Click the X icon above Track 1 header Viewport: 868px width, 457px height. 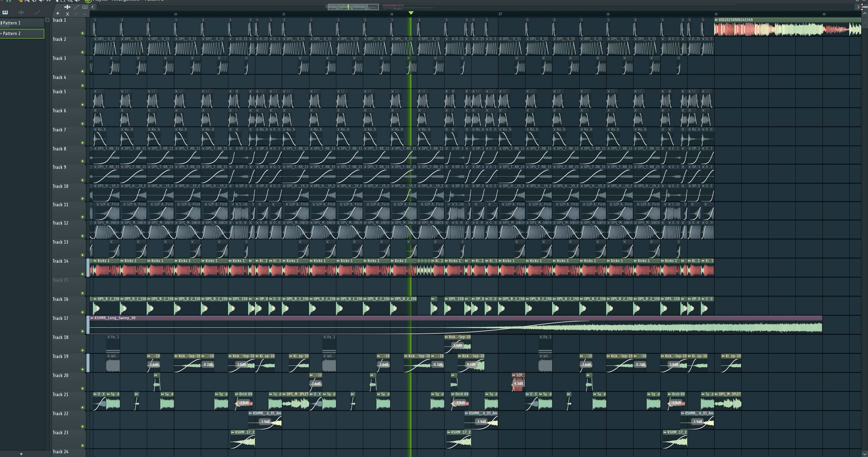click(x=67, y=14)
